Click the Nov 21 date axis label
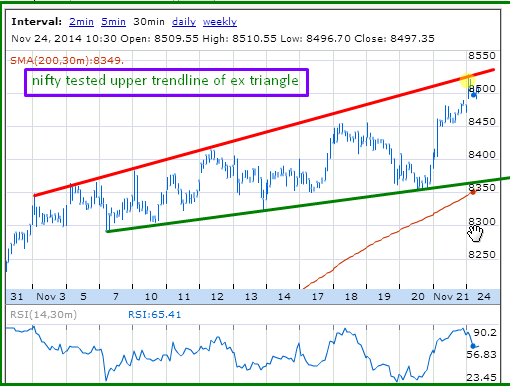 pyautogui.click(x=451, y=296)
